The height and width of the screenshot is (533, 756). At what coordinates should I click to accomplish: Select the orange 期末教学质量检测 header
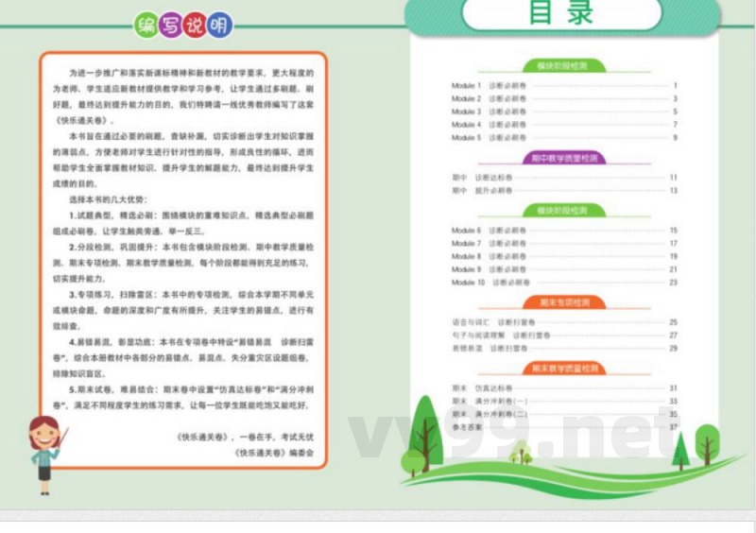pyautogui.click(x=564, y=369)
